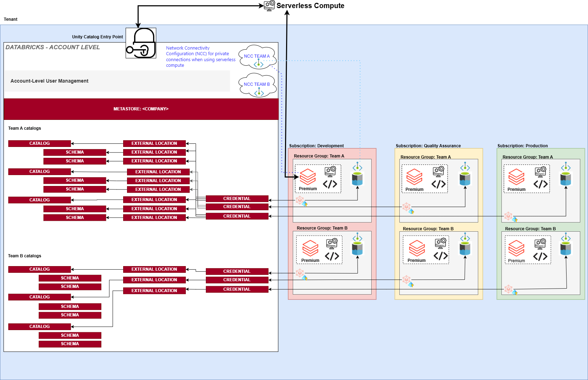
Task: Select Databricks icon in Development Team A group
Action: pyautogui.click(x=308, y=177)
